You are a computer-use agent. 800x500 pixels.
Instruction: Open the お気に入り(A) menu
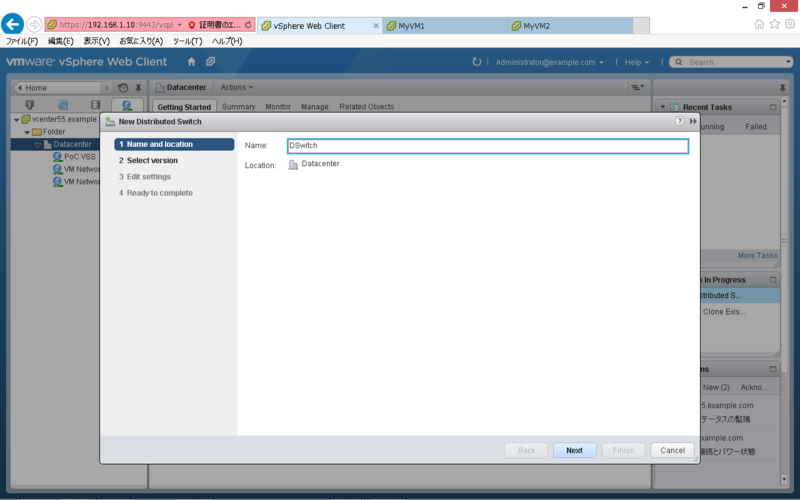[141, 41]
